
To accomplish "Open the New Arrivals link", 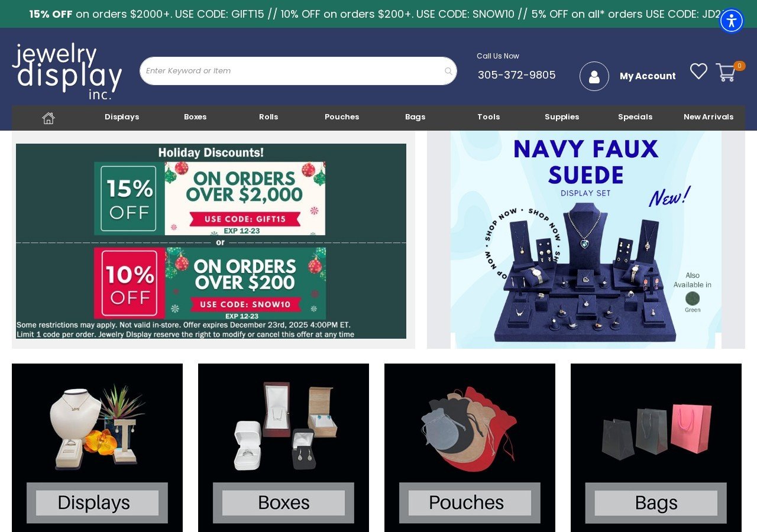I will (x=709, y=117).
